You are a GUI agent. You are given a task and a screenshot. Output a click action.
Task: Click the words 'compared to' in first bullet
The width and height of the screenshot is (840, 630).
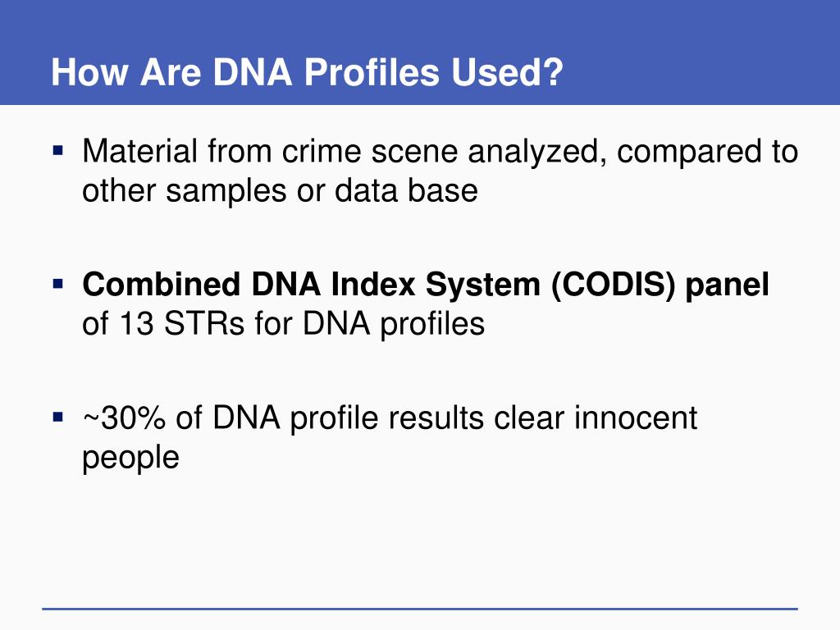click(707, 152)
